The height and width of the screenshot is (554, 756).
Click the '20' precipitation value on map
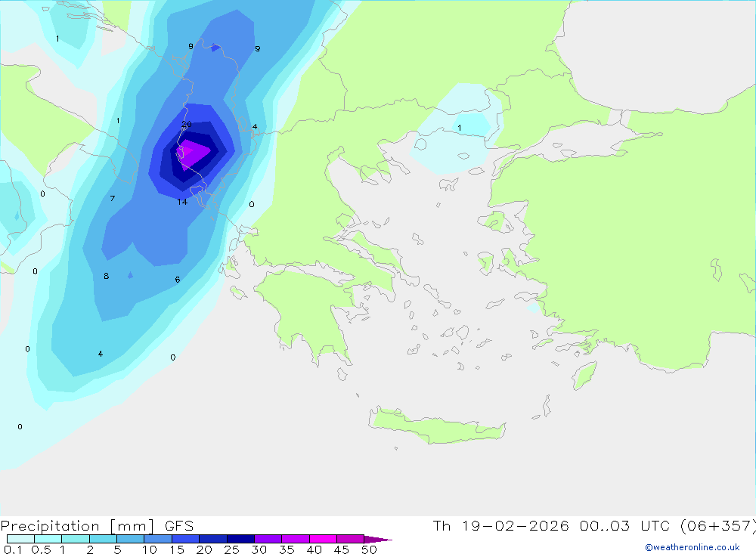tap(187, 125)
